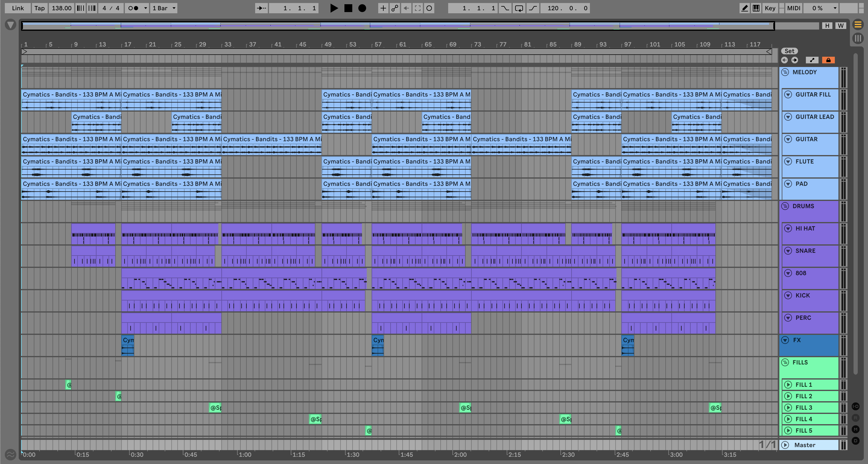
Task: Switch to Session view selector
Action: (858, 38)
